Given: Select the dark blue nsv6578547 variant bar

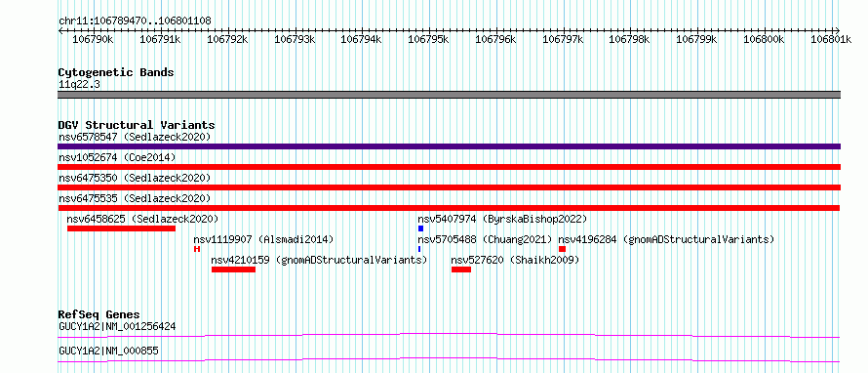Looking at the screenshot, I should pyautogui.click(x=449, y=146).
